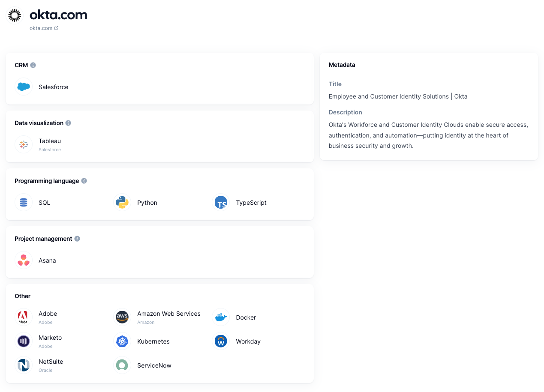Click the 'Other' category heading
The width and height of the screenshot is (544, 392).
tap(23, 296)
